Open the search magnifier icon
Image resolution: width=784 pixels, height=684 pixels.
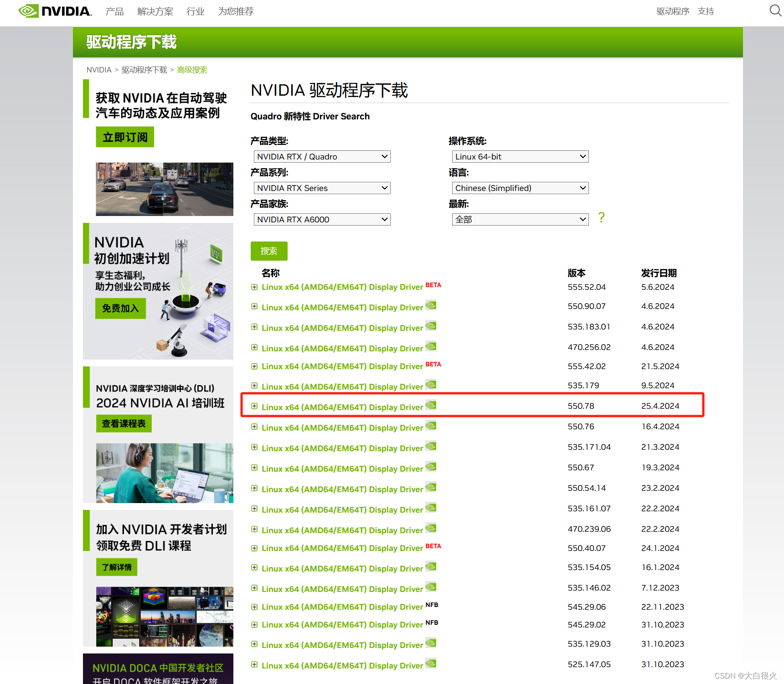click(x=775, y=10)
